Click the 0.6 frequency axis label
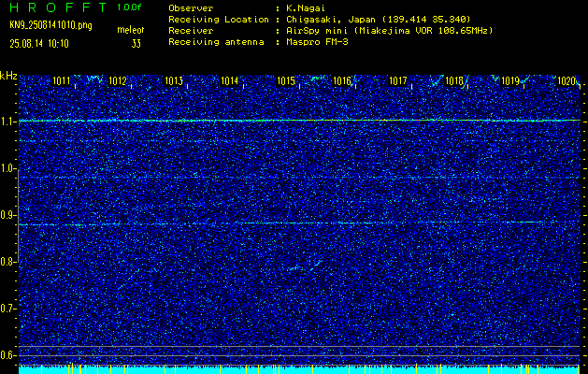This screenshot has height=374, width=588. pos(7,355)
